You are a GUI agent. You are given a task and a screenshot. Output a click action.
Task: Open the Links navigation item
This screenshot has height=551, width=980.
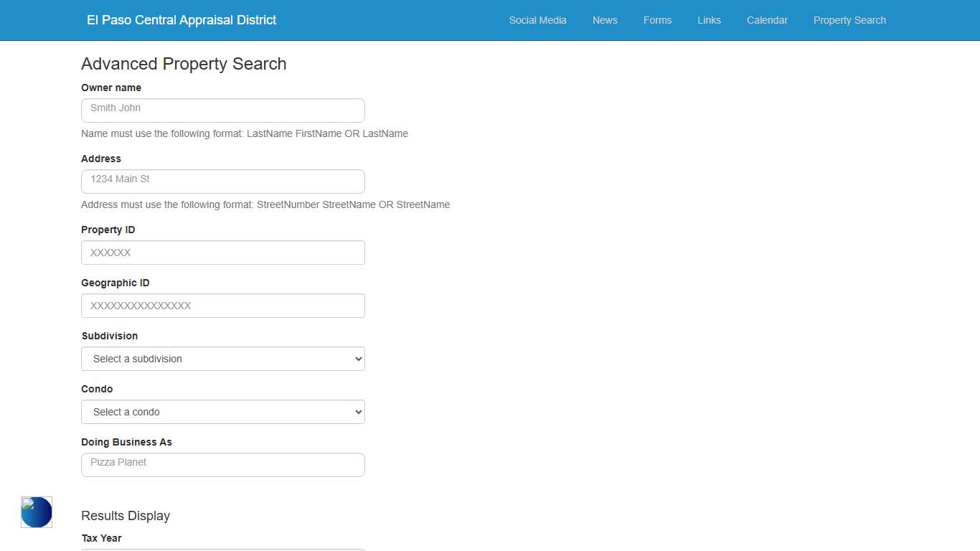tap(709, 20)
